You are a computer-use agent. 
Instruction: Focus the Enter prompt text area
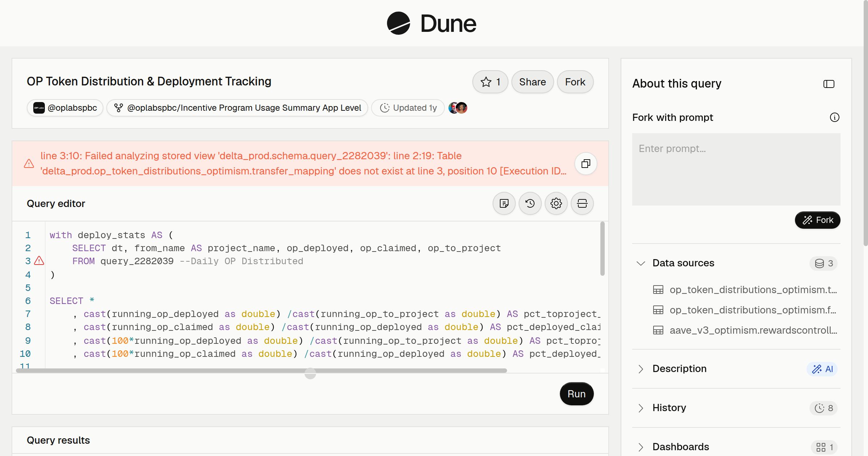pos(736,169)
